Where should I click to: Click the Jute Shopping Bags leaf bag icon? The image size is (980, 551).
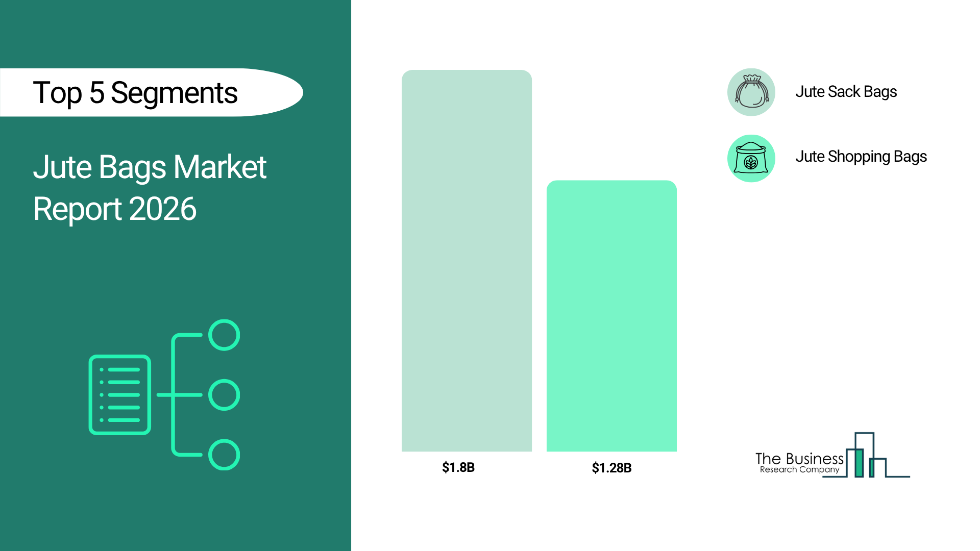751,159
